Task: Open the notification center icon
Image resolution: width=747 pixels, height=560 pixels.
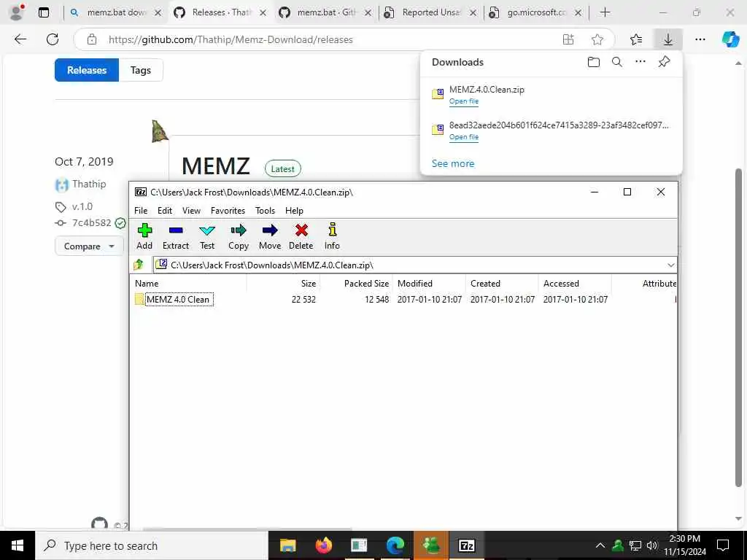Action: coord(723,545)
